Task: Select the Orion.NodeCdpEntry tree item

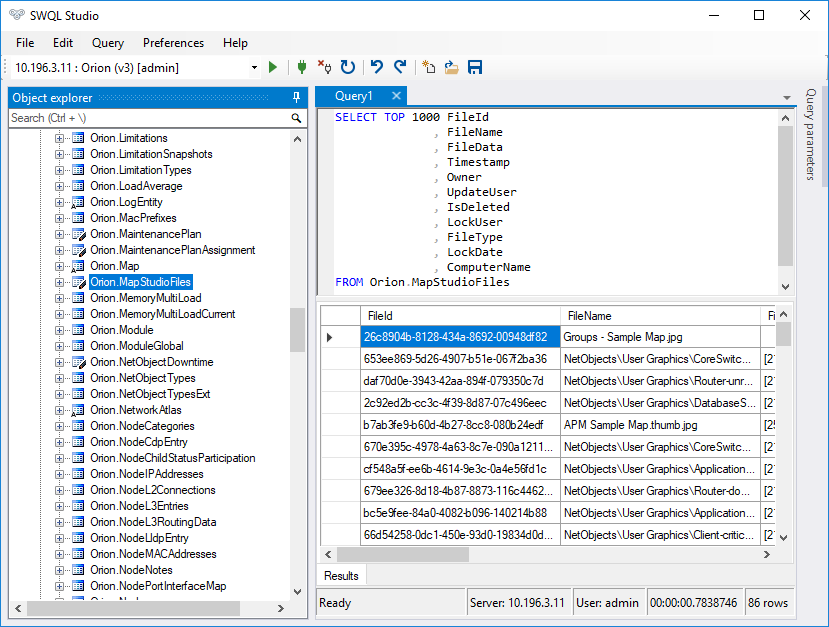Action: point(139,442)
